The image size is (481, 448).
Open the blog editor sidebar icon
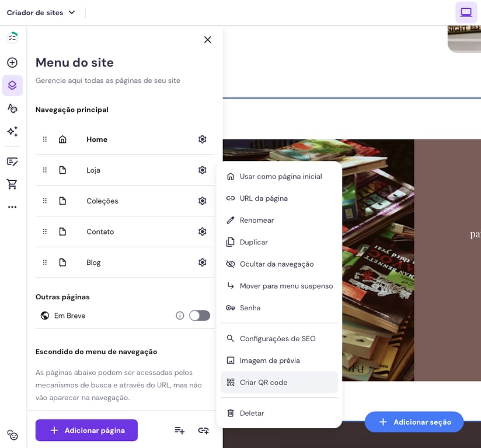click(x=12, y=161)
